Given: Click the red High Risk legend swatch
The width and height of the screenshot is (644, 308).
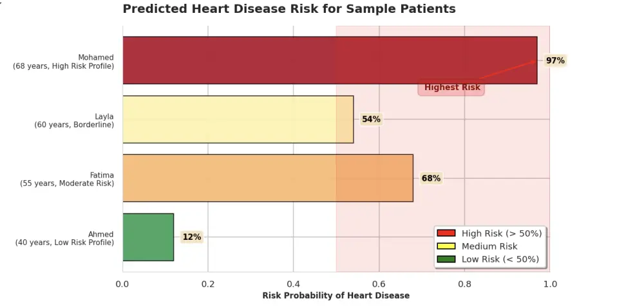Looking at the screenshot, I should (446, 233).
